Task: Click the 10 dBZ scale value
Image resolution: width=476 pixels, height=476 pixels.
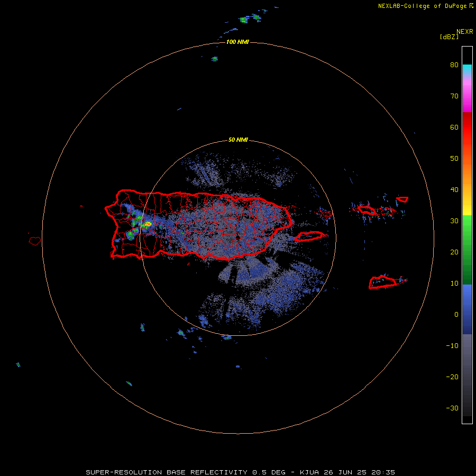Action: (x=454, y=283)
